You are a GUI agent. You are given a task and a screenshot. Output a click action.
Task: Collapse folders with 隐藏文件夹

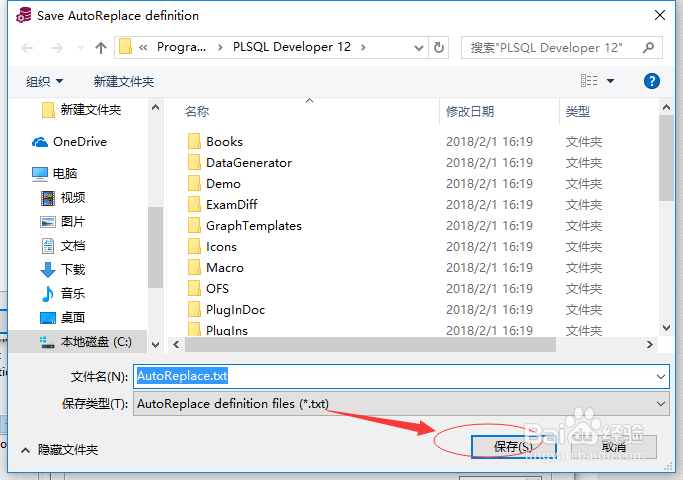(x=60, y=450)
